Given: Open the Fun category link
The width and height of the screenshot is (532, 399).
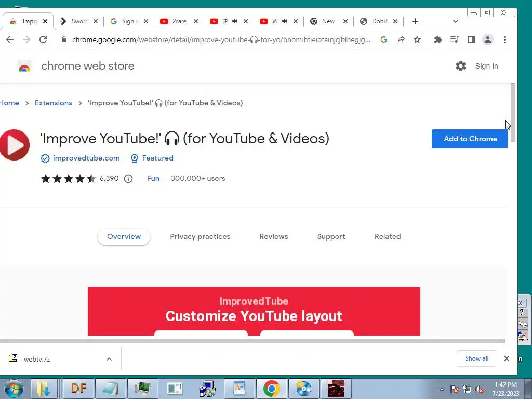Looking at the screenshot, I should (x=153, y=179).
